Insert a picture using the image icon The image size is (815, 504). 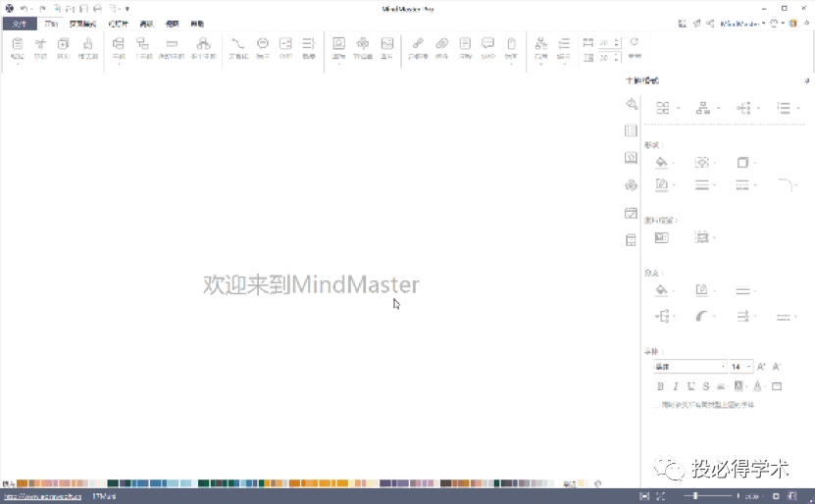[x=386, y=44]
